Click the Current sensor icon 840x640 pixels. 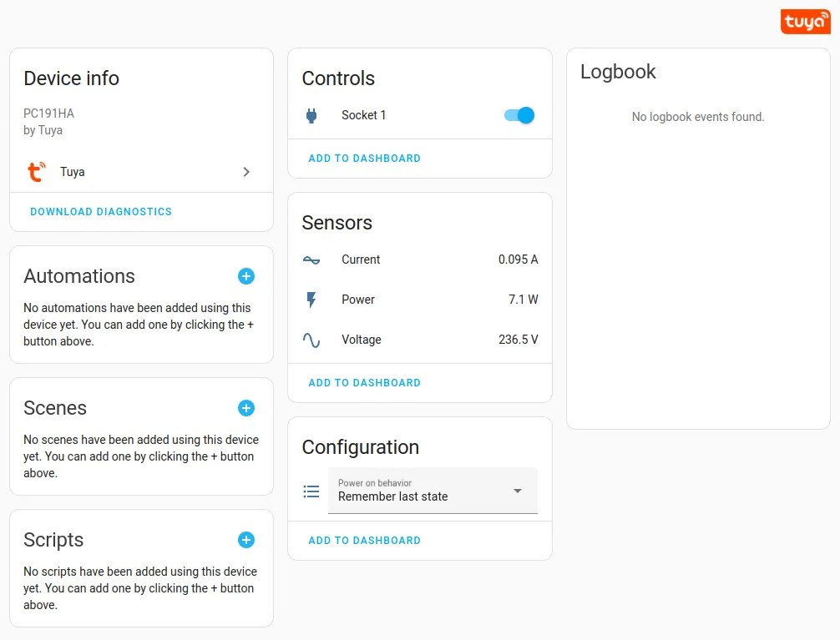311,260
